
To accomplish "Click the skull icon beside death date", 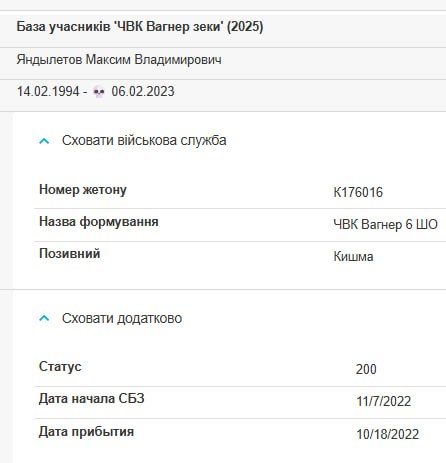I will 99,92.
